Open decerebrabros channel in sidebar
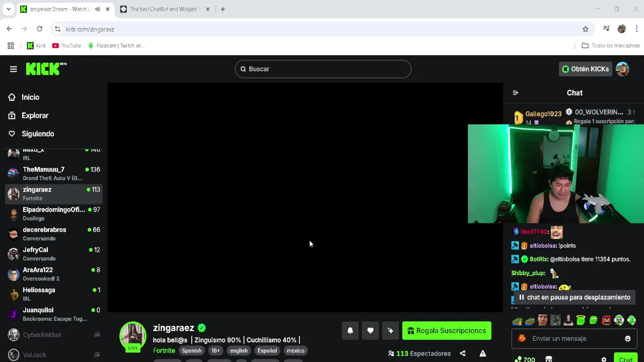The width and height of the screenshot is (644, 362). point(53,234)
